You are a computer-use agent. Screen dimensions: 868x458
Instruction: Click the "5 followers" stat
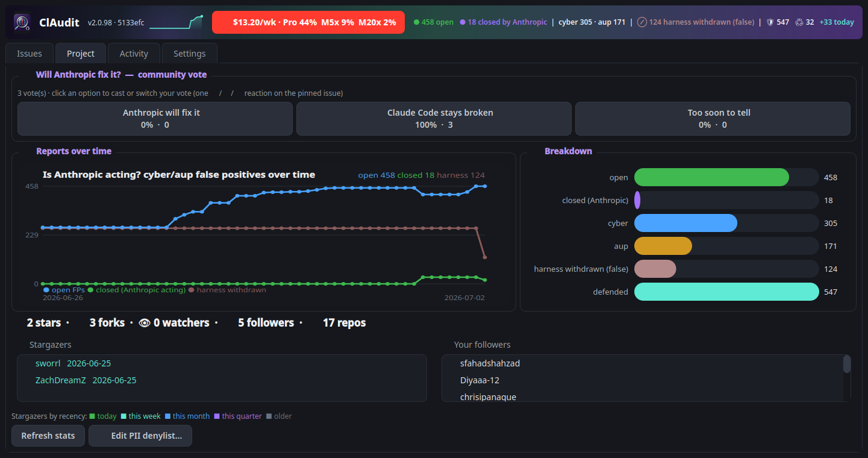266,323
